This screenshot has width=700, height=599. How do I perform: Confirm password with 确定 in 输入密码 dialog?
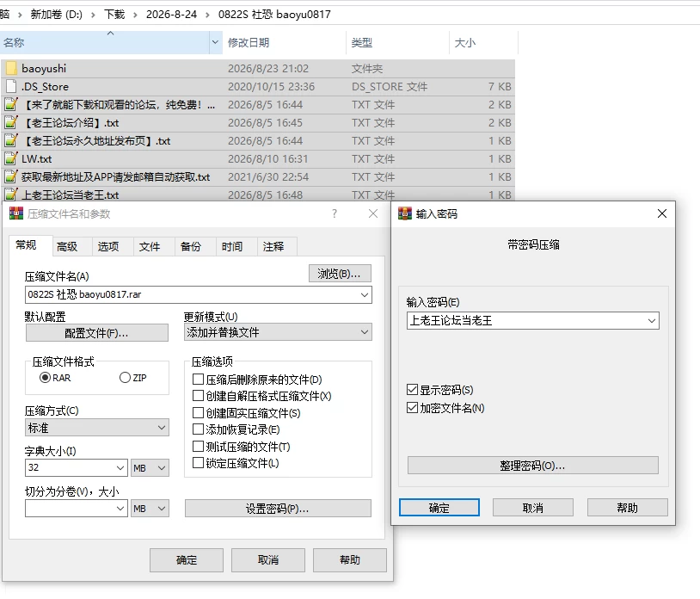(x=439, y=508)
